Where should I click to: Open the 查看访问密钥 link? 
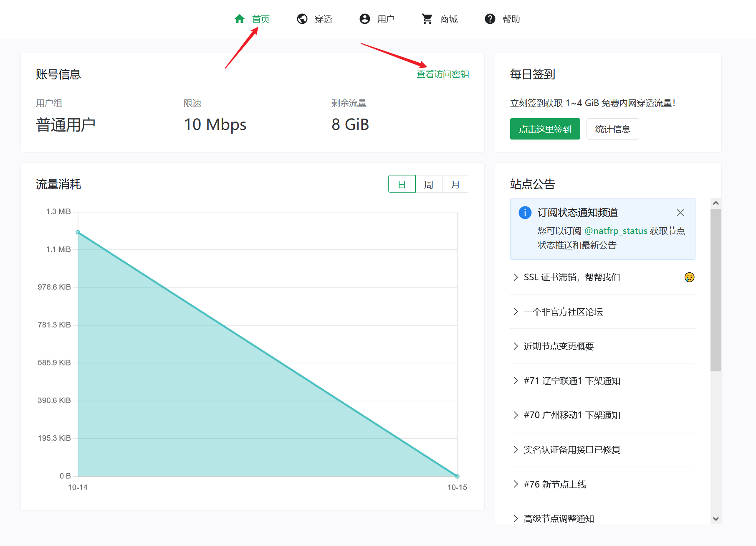point(442,74)
